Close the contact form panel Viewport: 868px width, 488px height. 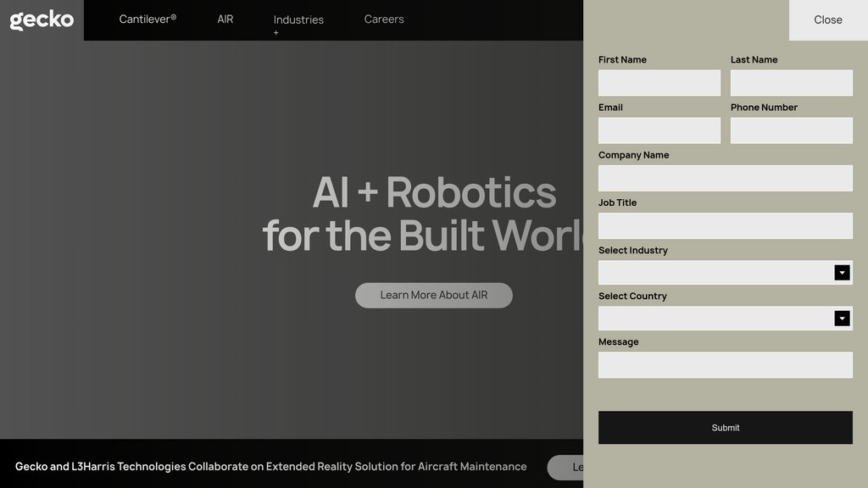(827, 19)
